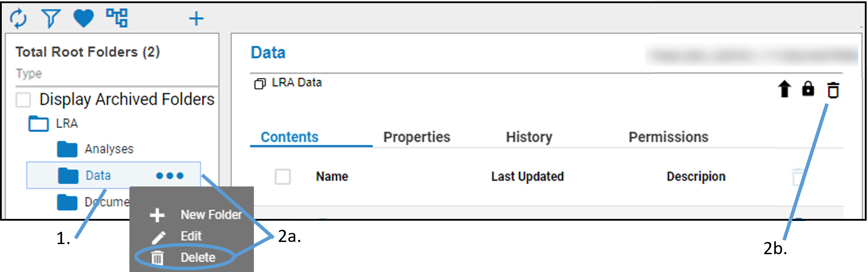This screenshot has height=272, width=868.
Task: Click the plus icon to add root folder
Action: point(196,19)
